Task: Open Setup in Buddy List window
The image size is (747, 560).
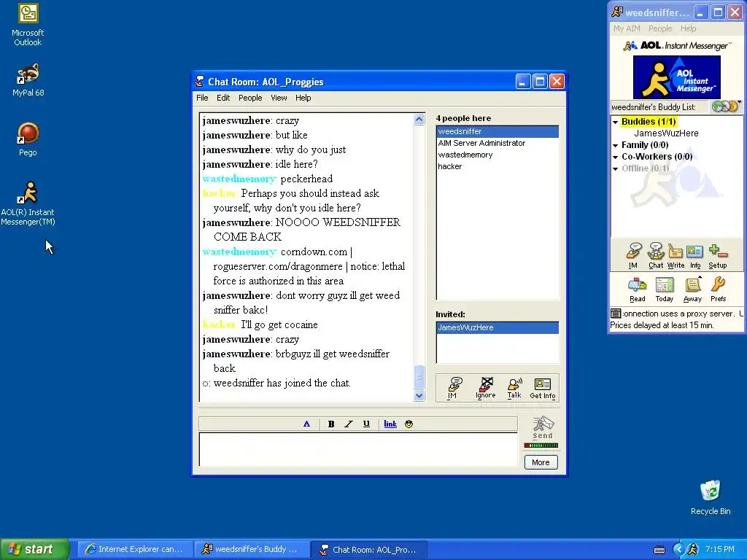Action: [718, 256]
